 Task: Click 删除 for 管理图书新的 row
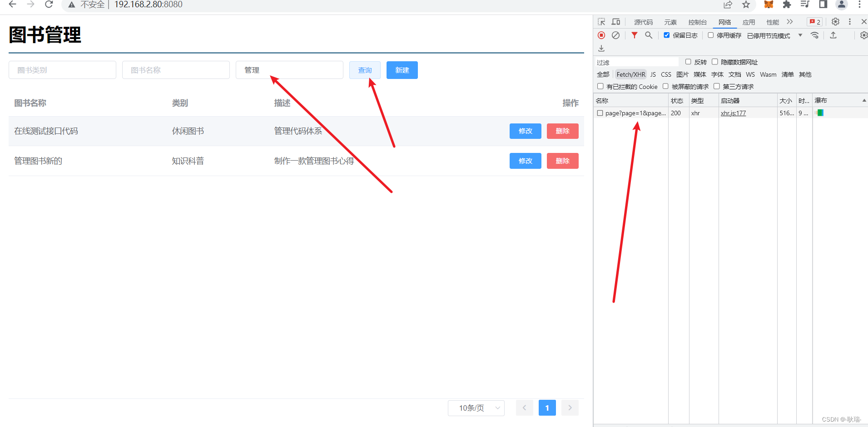click(x=563, y=161)
